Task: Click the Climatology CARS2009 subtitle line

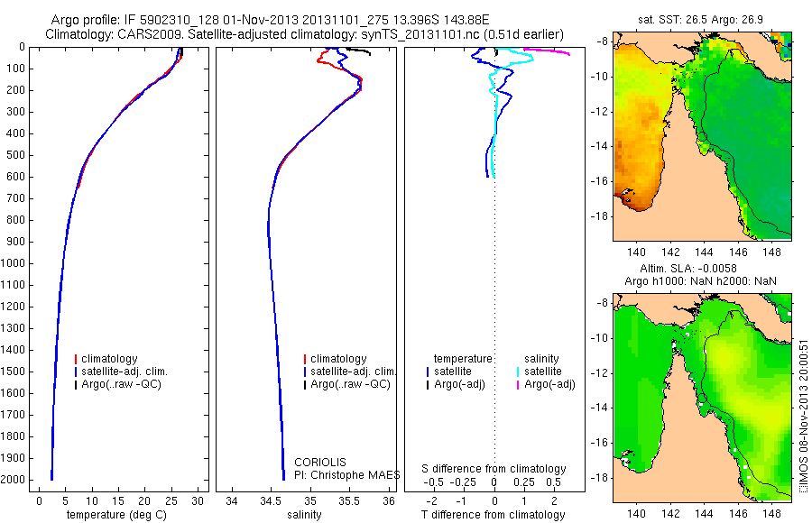Action: pyautogui.click(x=305, y=34)
